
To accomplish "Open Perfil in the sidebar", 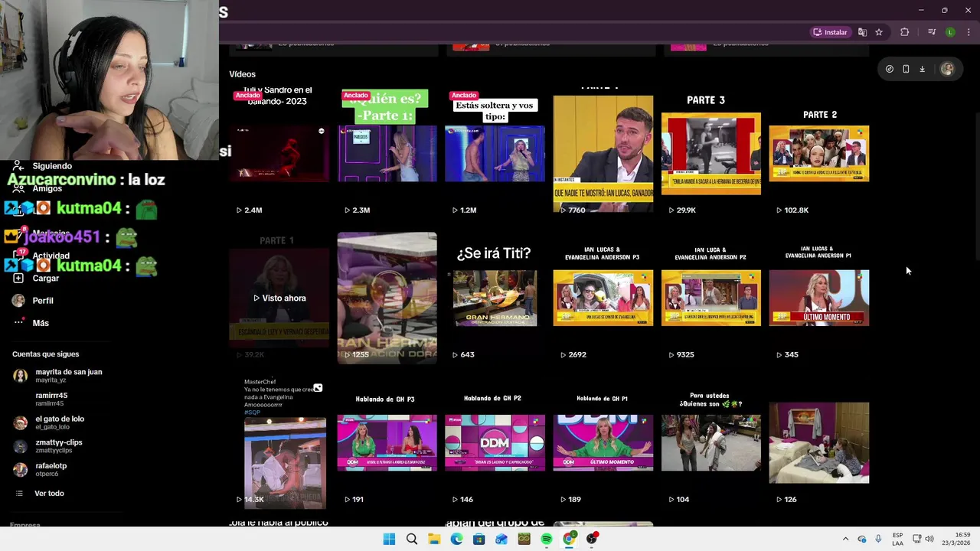I will (x=43, y=301).
